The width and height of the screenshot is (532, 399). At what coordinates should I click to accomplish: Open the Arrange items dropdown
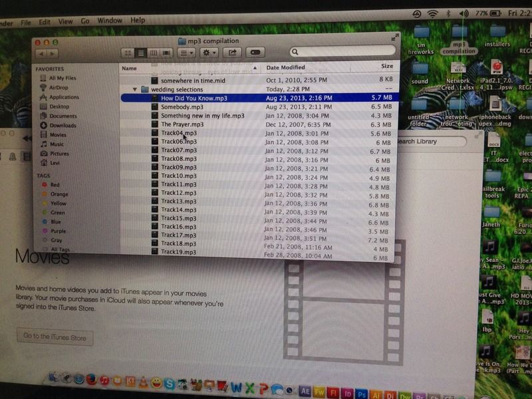coord(188,52)
